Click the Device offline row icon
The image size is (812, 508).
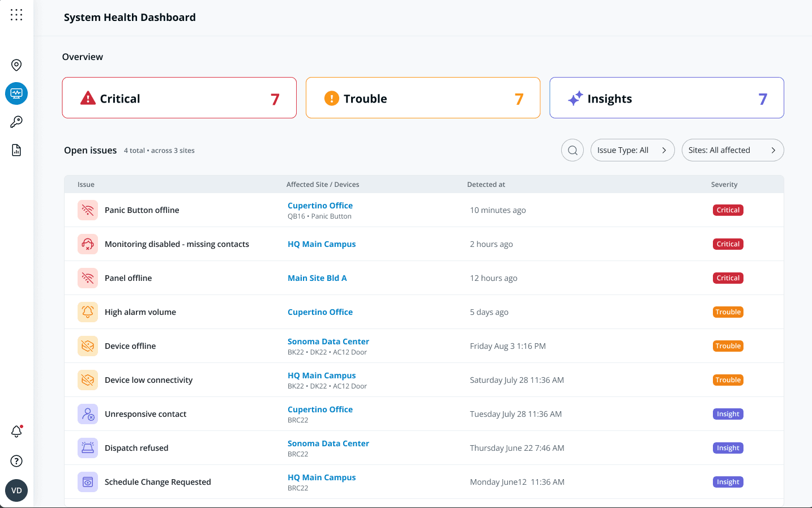click(x=88, y=346)
